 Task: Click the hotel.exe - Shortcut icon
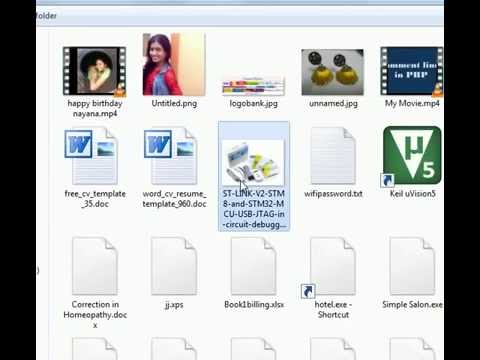330,267
